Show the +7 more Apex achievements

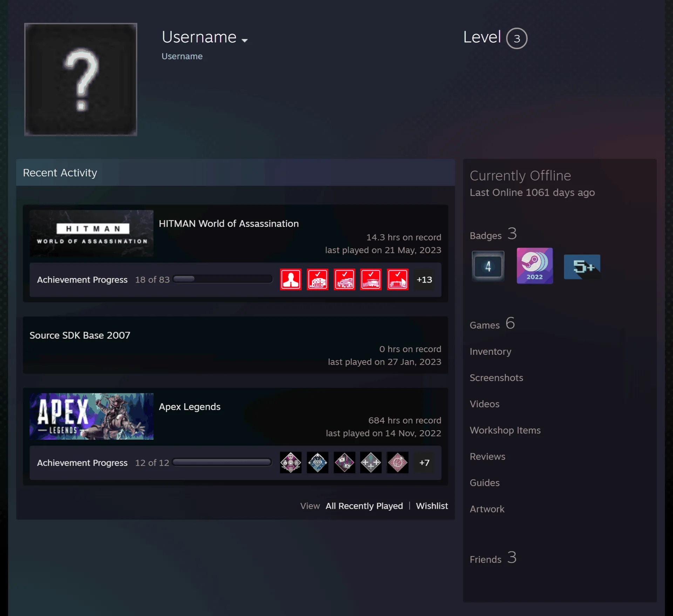424,462
